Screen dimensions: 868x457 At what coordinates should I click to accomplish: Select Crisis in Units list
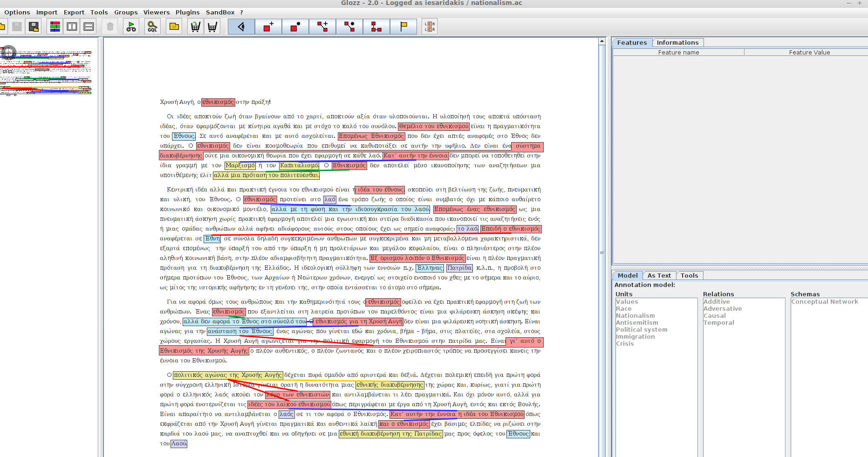click(625, 343)
